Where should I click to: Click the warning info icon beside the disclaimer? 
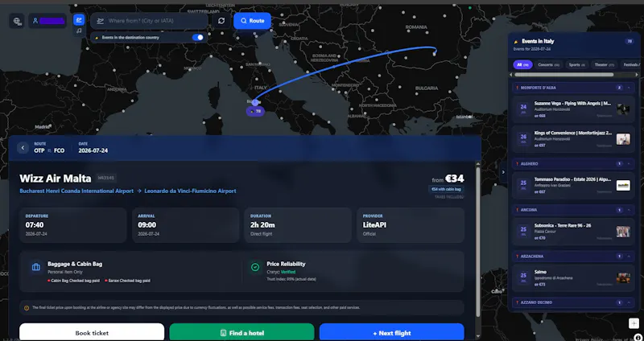(27, 308)
